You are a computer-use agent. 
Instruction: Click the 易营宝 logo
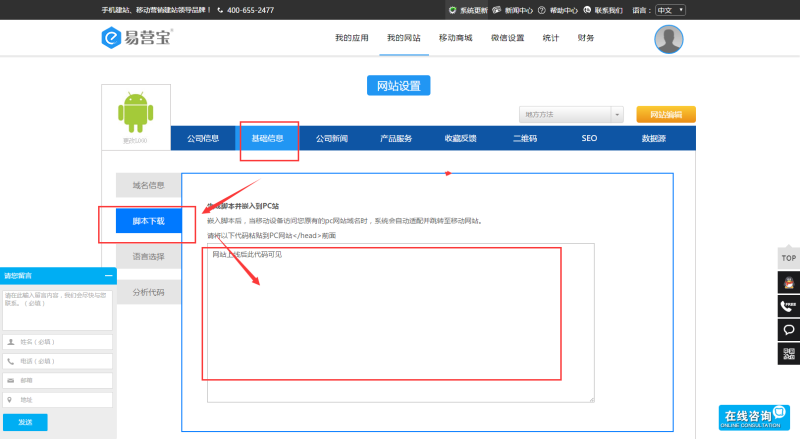[x=137, y=38]
